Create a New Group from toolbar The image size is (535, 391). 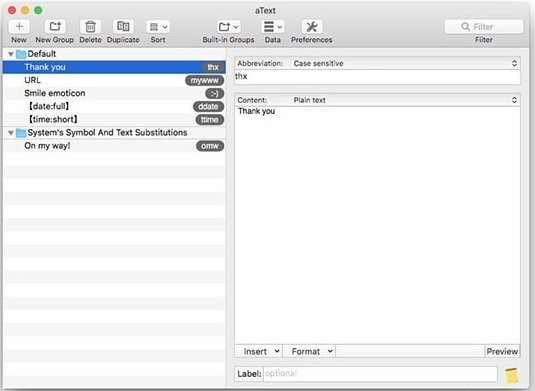tap(55, 27)
